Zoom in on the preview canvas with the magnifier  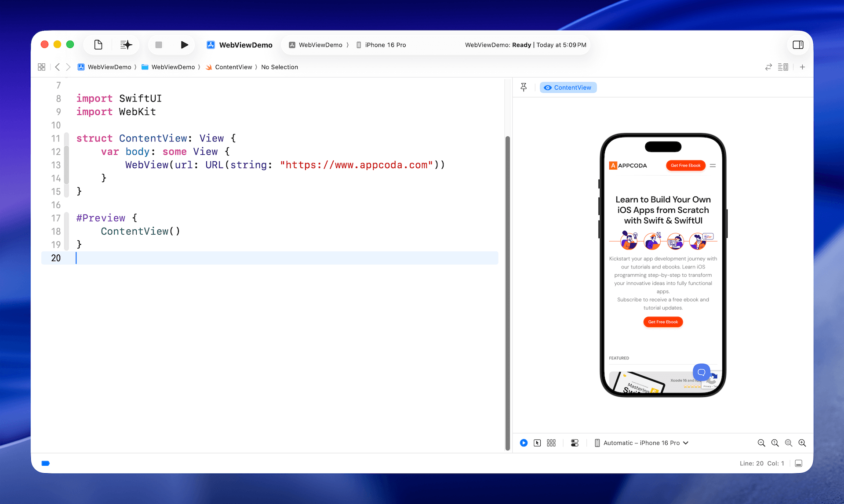[x=802, y=443]
